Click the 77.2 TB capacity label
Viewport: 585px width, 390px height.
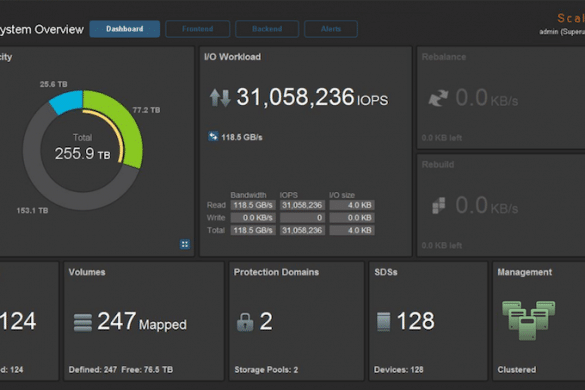[146, 110]
